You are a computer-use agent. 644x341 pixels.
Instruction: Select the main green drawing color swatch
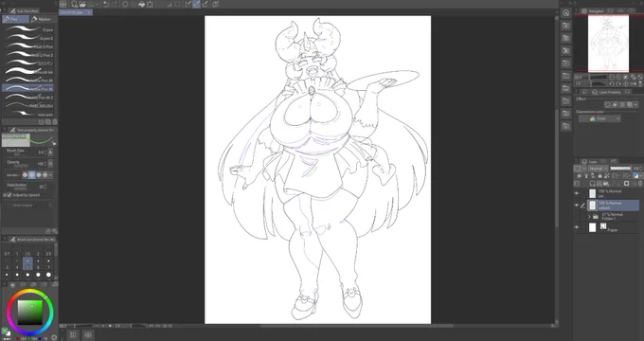point(4,330)
